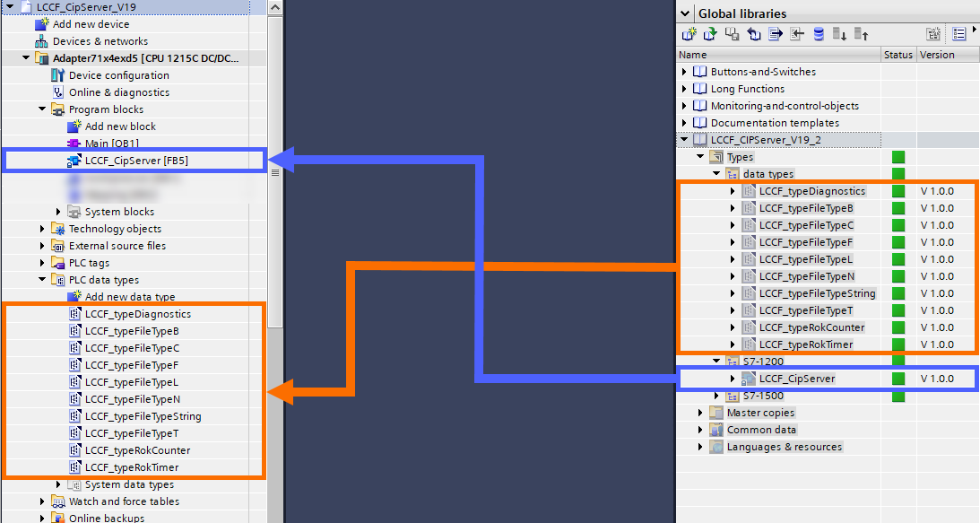The width and height of the screenshot is (980, 523).
Task: Sort by Name column header
Action: pyautogui.click(x=779, y=55)
